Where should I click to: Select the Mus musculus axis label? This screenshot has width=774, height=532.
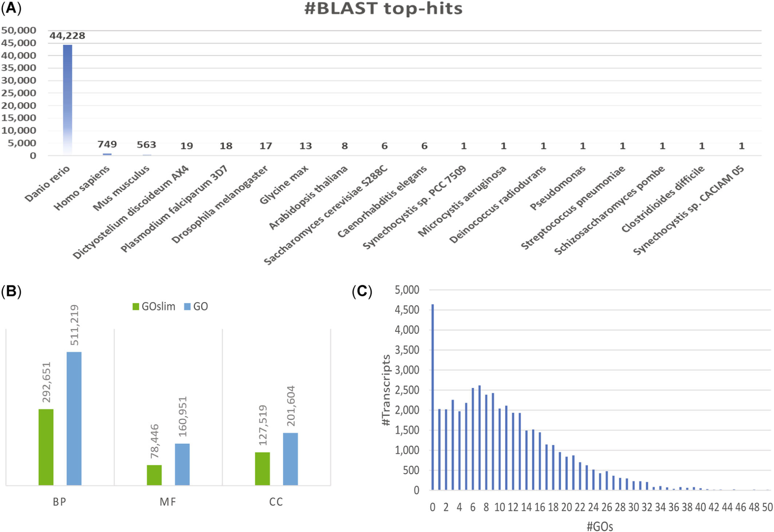[121, 188]
